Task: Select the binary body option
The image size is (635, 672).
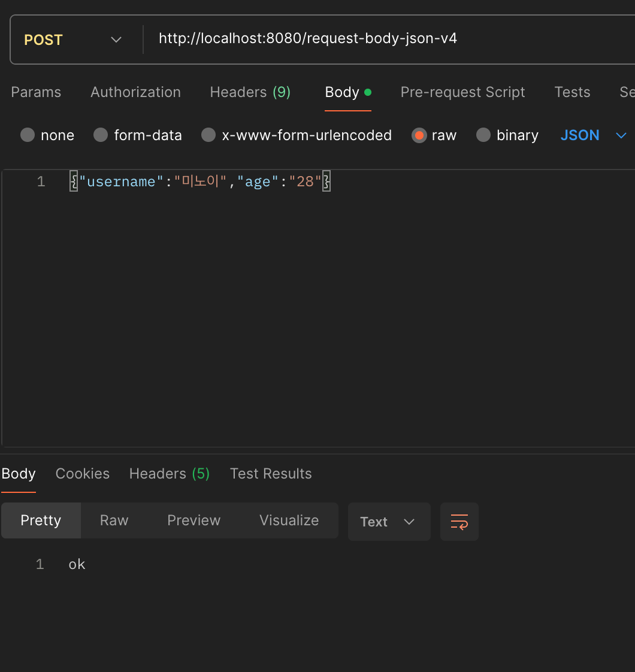Action: point(507,135)
